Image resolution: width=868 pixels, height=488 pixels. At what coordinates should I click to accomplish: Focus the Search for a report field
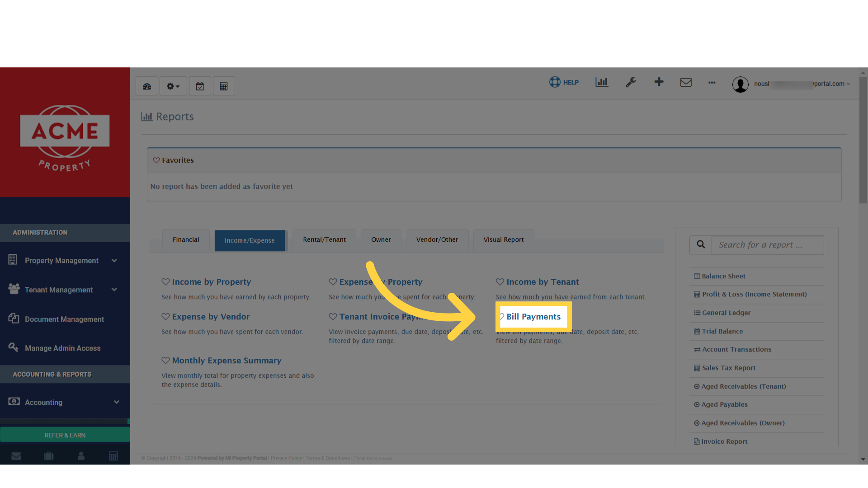(x=768, y=245)
